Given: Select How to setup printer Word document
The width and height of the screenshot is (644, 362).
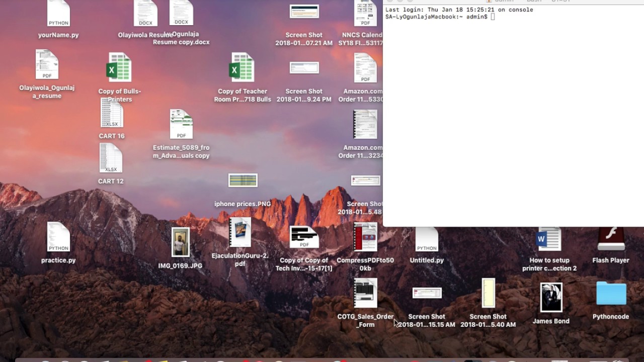Looking at the screenshot, I should 549,239.
